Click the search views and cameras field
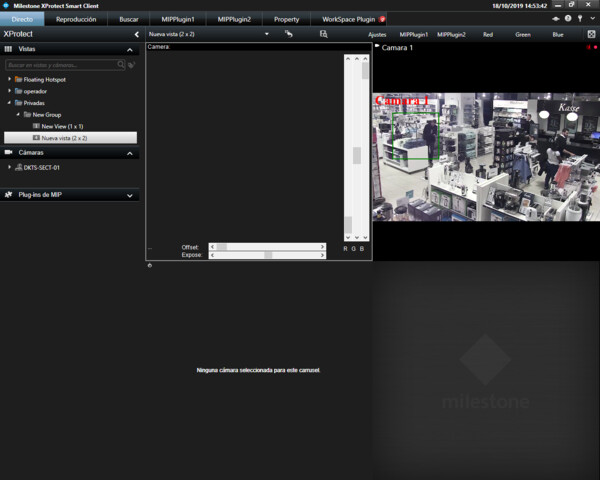 point(60,64)
